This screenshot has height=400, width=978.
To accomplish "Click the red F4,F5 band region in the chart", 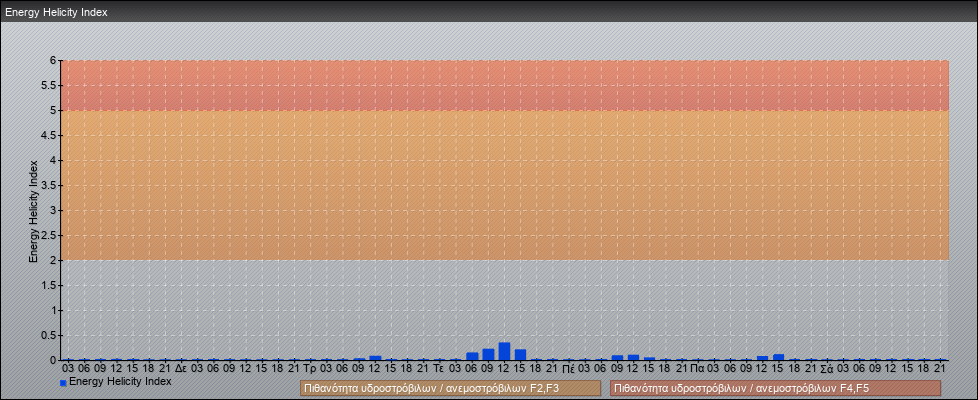I will pyautogui.click(x=505, y=85).
